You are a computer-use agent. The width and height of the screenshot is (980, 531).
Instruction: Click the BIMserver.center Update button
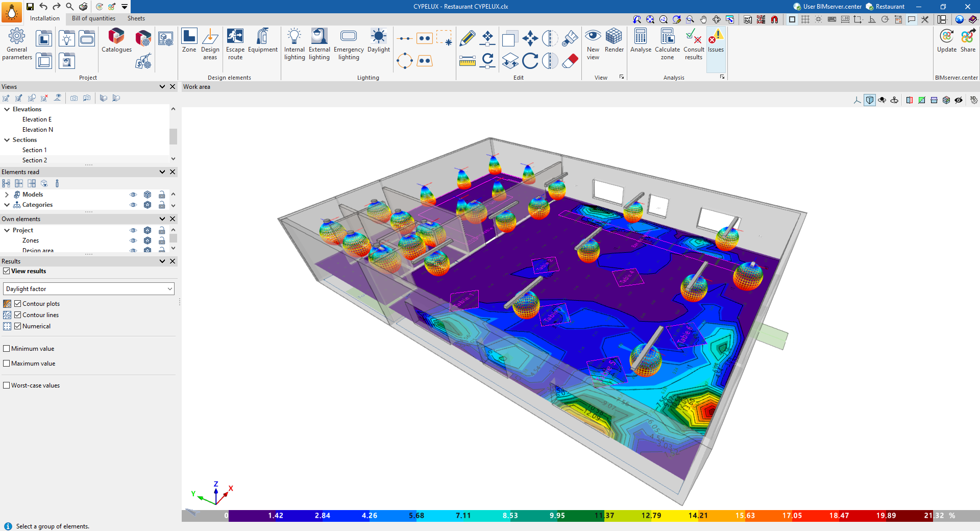pos(947,41)
